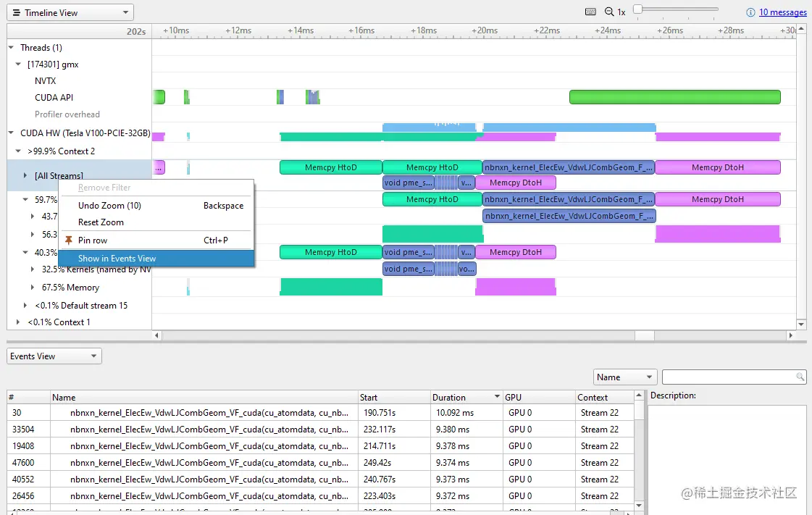Click the timeline zoom slider handle
The image size is (812, 515).
638,9
